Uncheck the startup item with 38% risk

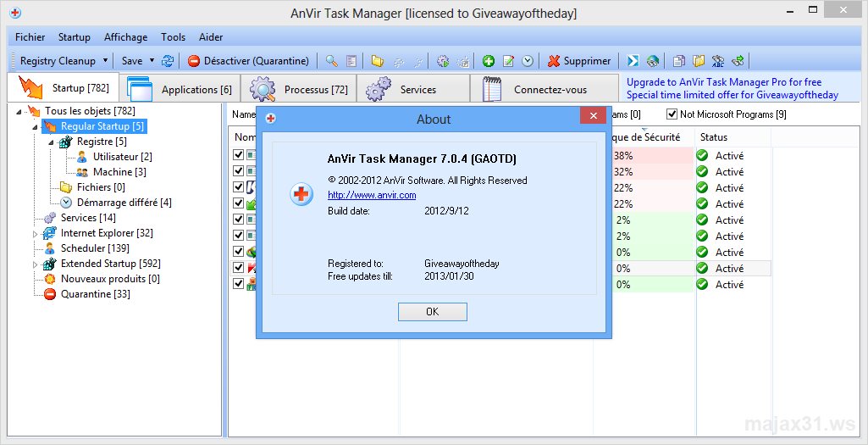click(239, 154)
